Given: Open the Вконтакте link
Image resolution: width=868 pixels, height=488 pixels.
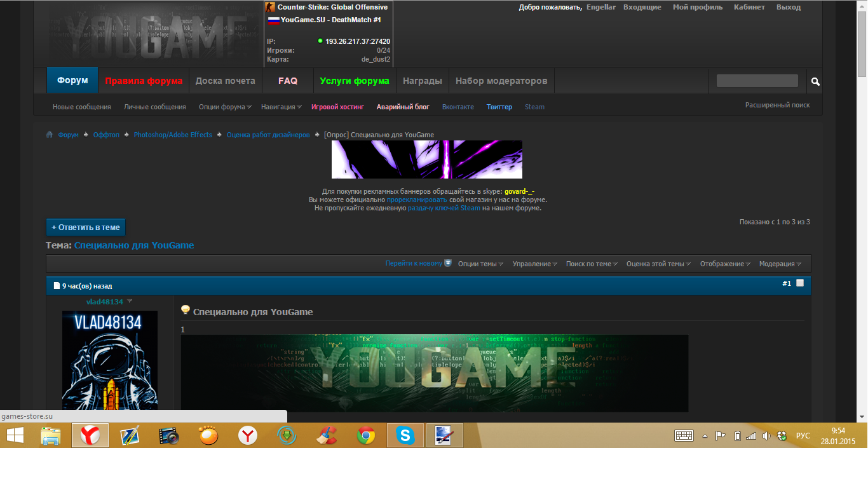Looking at the screenshot, I should tap(458, 107).
